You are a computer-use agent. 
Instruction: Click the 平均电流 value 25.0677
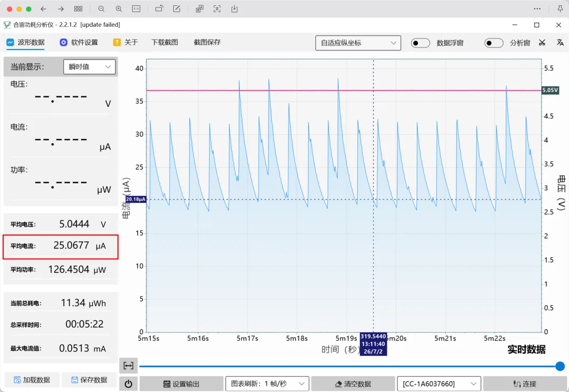pyautogui.click(x=71, y=246)
